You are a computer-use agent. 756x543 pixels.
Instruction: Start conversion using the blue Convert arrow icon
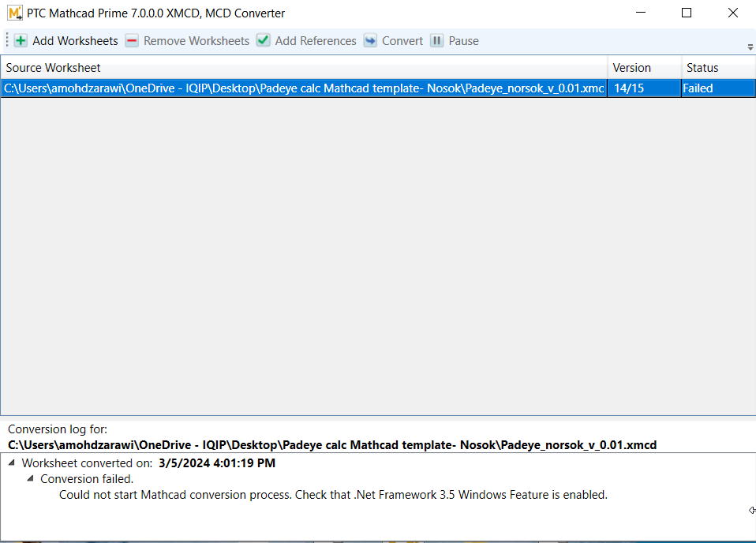click(370, 40)
